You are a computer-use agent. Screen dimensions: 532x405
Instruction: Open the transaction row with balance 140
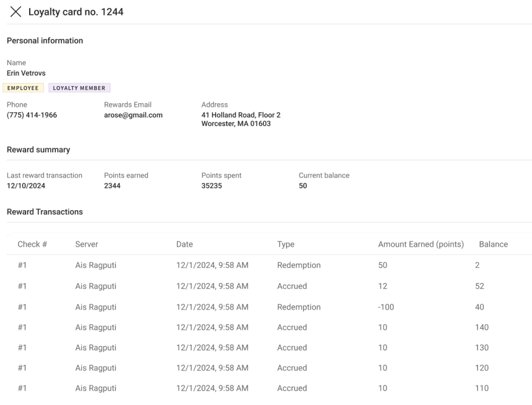coord(269,328)
